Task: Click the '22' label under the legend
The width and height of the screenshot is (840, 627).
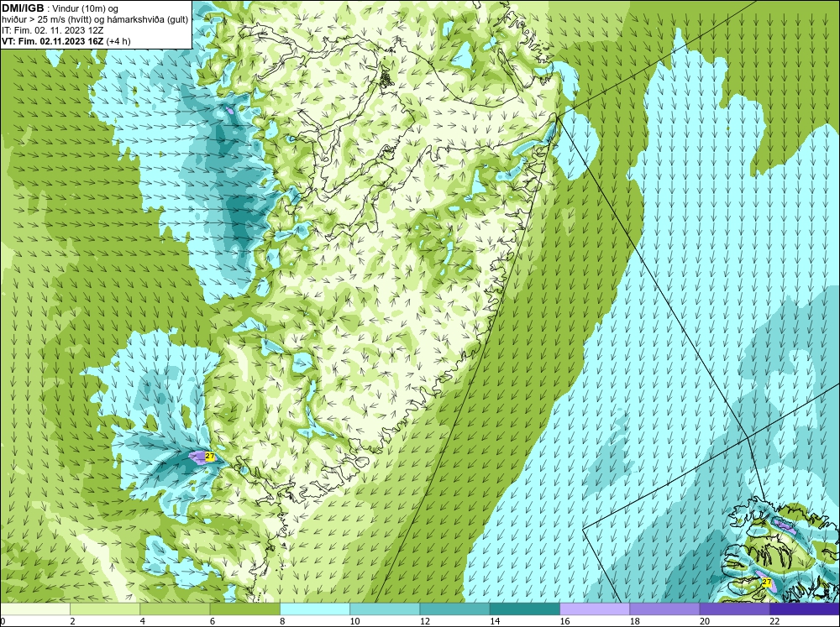Action: pyautogui.click(x=774, y=621)
